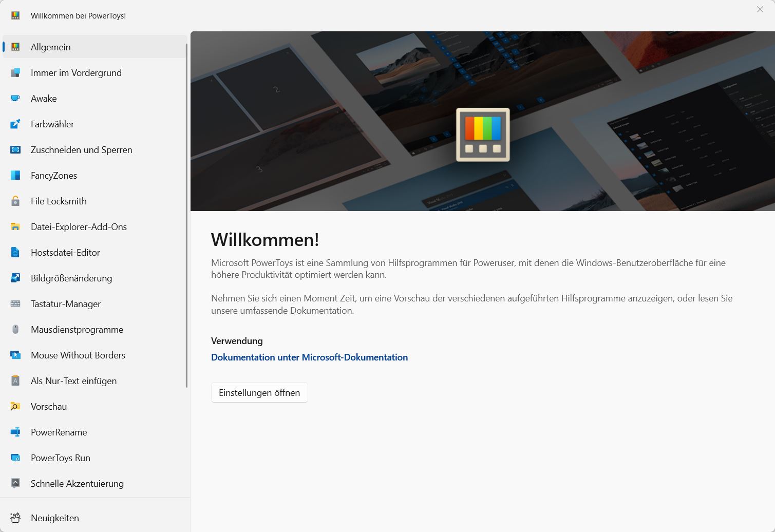Click the Datei-Explorer-Add-Ons folder icon
775x532 pixels.
15,226
